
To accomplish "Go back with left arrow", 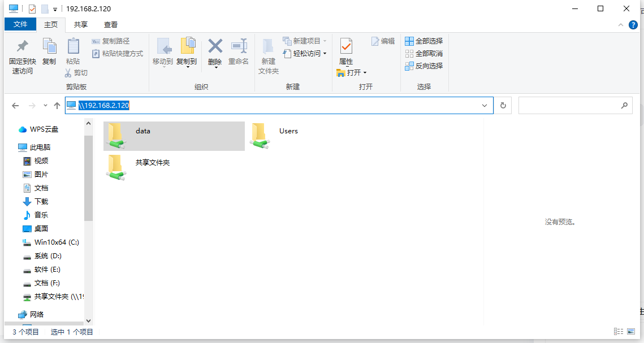I will click(x=16, y=106).
